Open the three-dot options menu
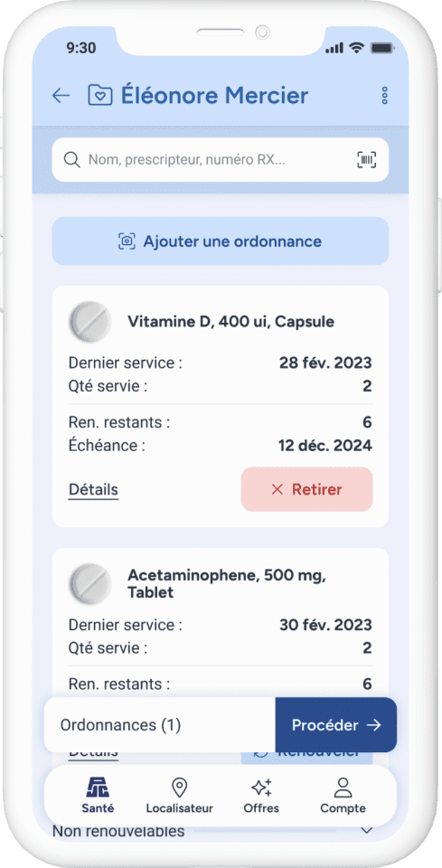The image size is (442, 868). (385, 96)
